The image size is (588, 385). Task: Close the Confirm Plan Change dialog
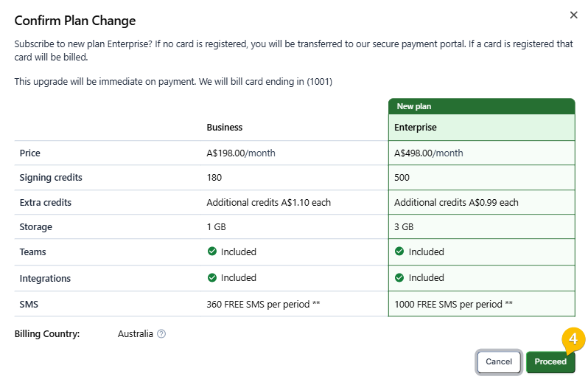coord(573,15)
